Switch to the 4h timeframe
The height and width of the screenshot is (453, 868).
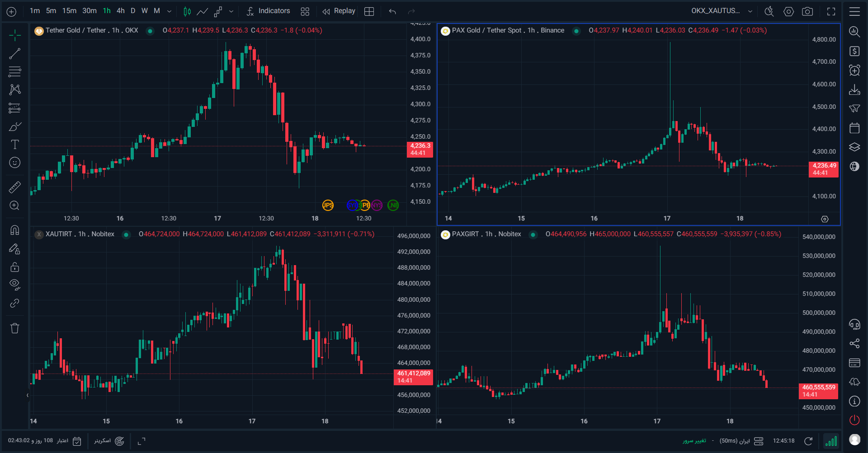coord(120,11)
